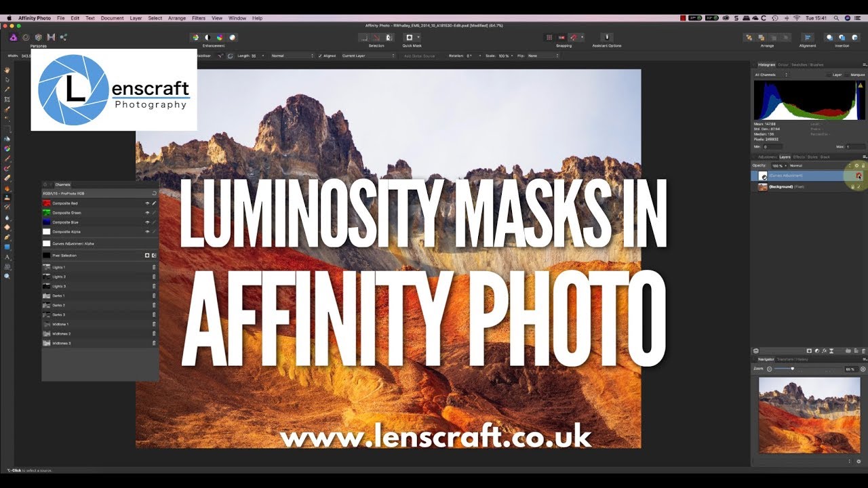Switch to the Liquify persona icon
This screenshot has height=488, width=868.
[x=26, y=37]
